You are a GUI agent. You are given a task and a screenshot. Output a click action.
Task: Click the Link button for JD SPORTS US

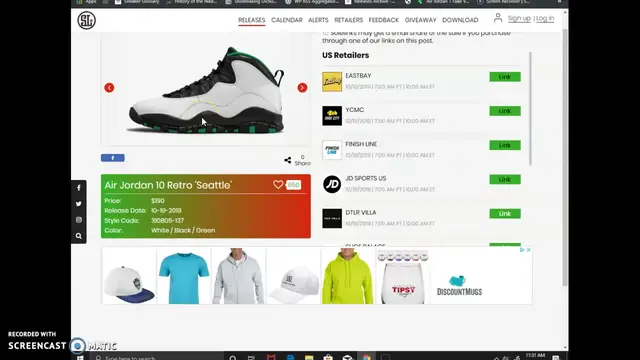[505, 180]
